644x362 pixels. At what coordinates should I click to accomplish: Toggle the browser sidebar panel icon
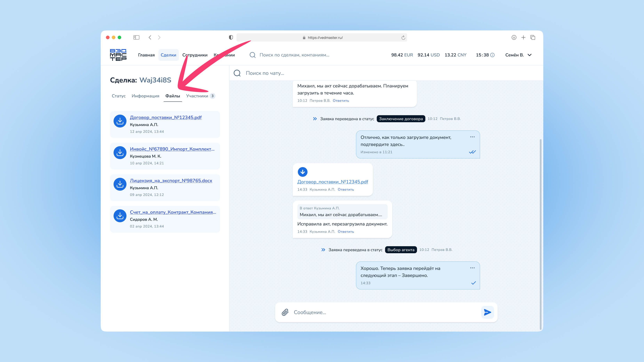pyautogui.click(x=136, y=37)
